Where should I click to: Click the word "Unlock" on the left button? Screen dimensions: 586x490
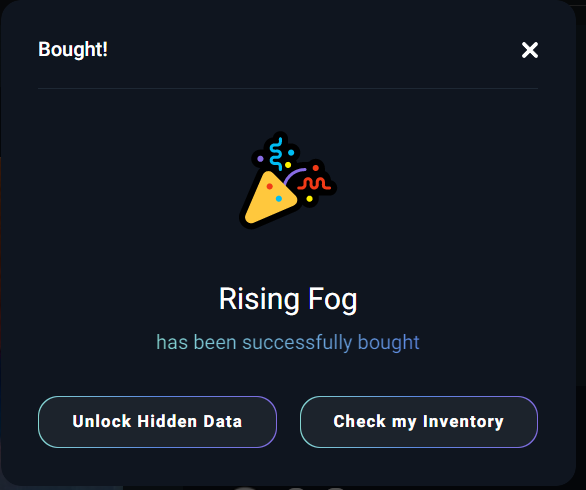click(102, 421)
